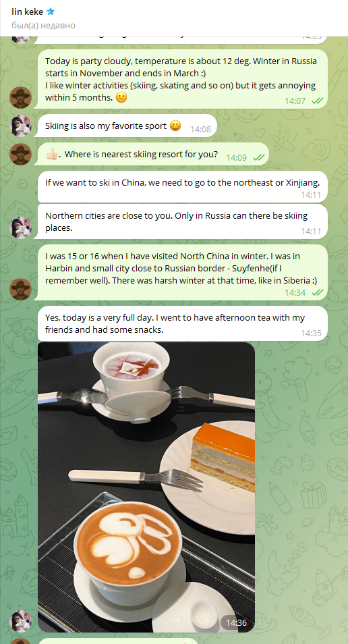This screenshot has width=348, height=644.
Task: Click lin keke's avatar beside the coffee photo
Action: coord(20,621)
